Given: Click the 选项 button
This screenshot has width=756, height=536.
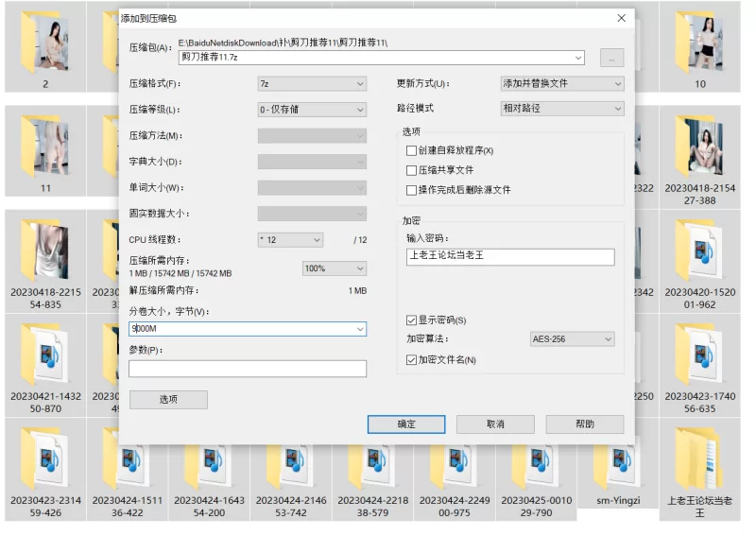Looking at the screenshot, I should 168,400.
